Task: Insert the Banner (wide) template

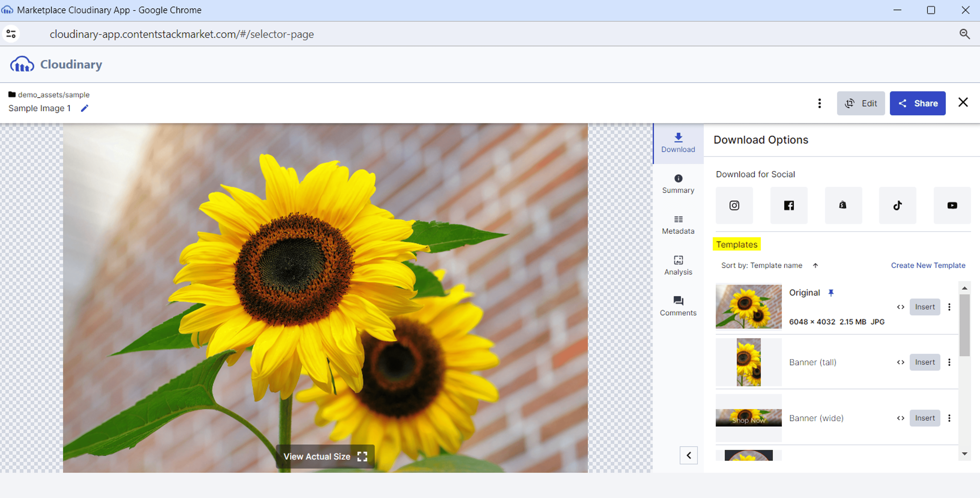Action: point(924,418)
